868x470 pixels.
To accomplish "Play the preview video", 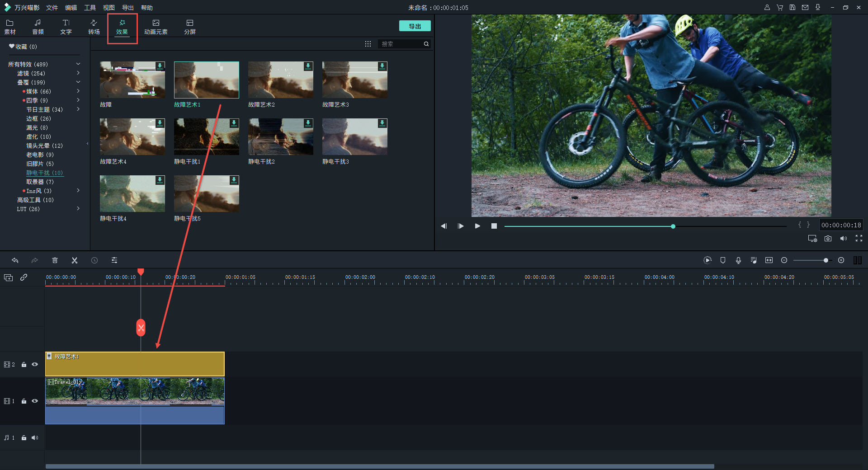I will click(477, 226).
